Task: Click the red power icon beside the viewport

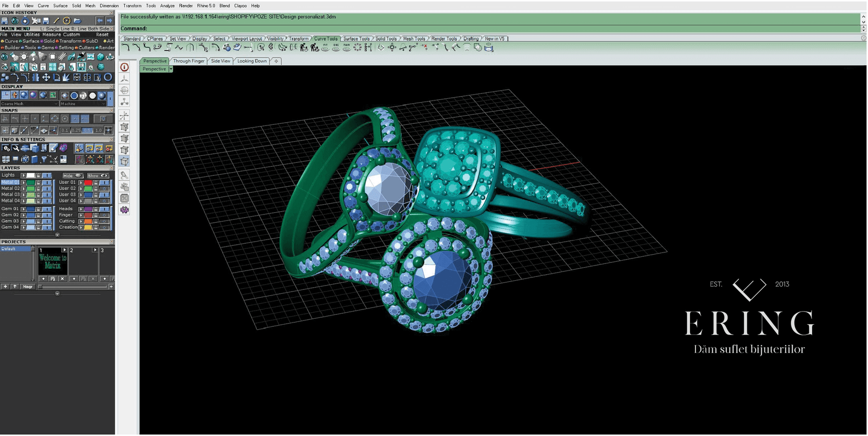Action: coord(124,67)
